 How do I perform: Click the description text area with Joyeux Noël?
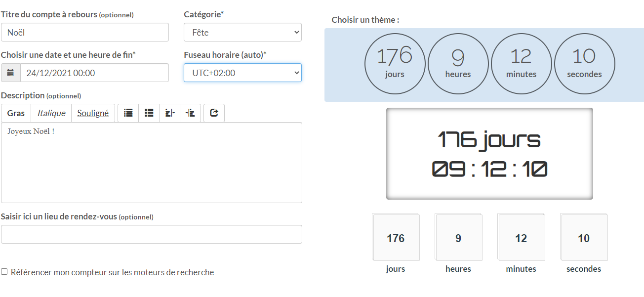(x=151, y=163)
